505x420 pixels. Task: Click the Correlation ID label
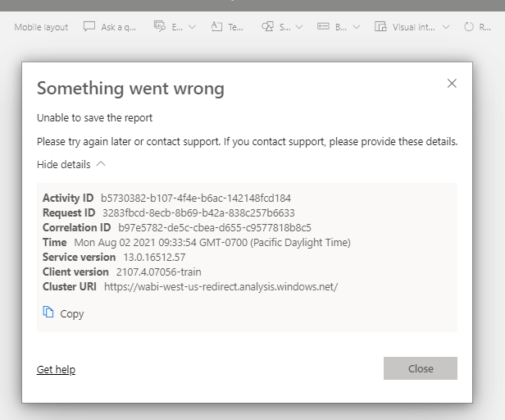[77, 227]
